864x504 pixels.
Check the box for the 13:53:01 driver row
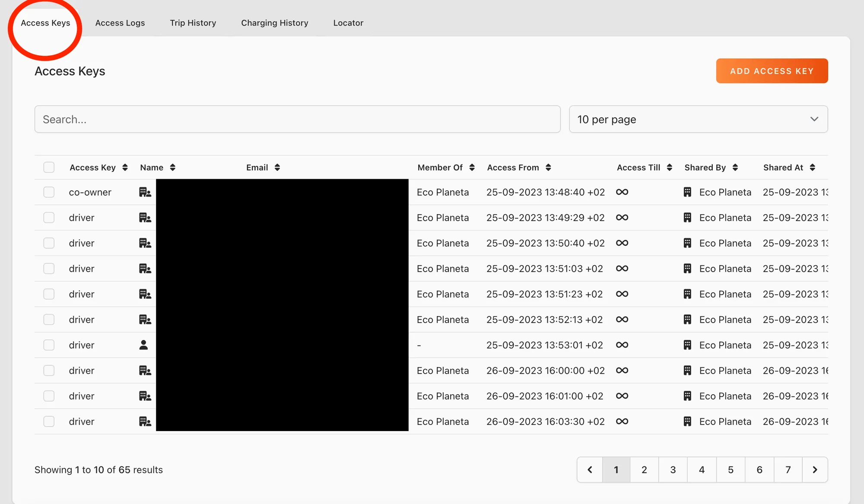[49, 345]
